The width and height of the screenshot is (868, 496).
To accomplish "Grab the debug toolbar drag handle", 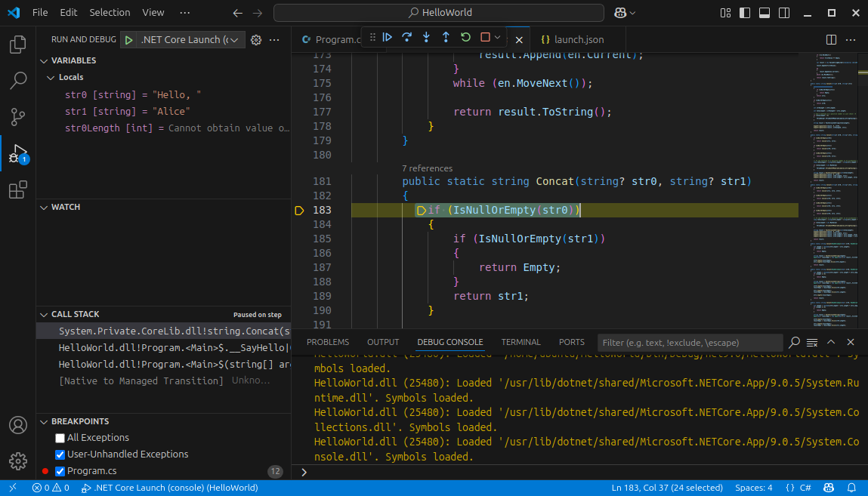I will tap(372, 37).
